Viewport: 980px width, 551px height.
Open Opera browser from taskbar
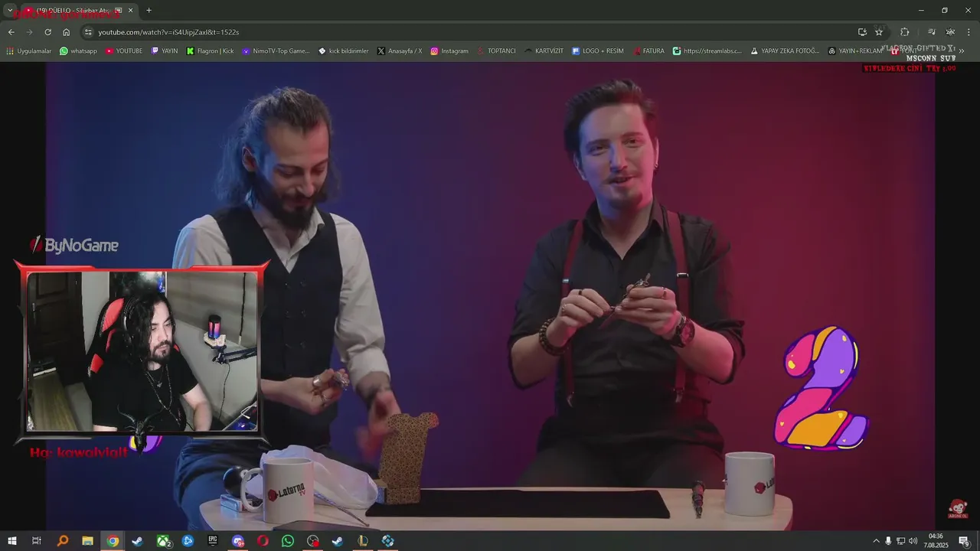[x=263, y=541]
